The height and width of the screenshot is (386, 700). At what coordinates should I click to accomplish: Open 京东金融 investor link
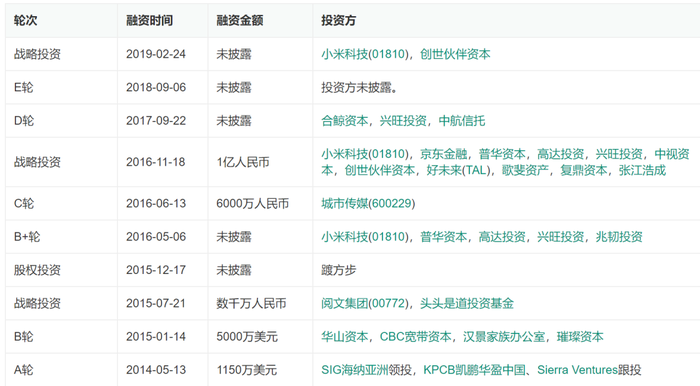443,154
